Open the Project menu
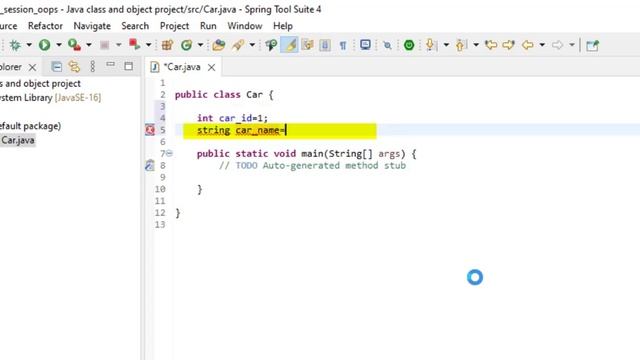The width and height of the screenshot is (640, 360). click(x=174, y=26)
